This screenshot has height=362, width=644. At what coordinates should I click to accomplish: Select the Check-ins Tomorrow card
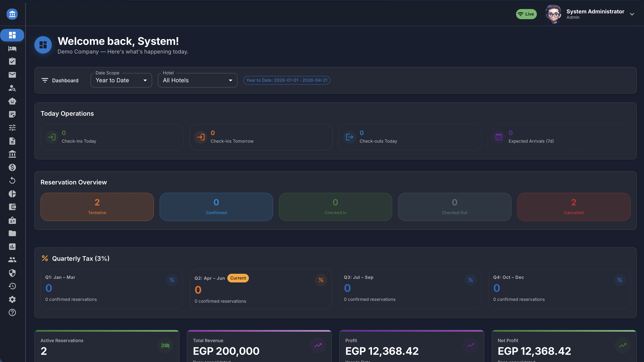[x=261, y=137]
